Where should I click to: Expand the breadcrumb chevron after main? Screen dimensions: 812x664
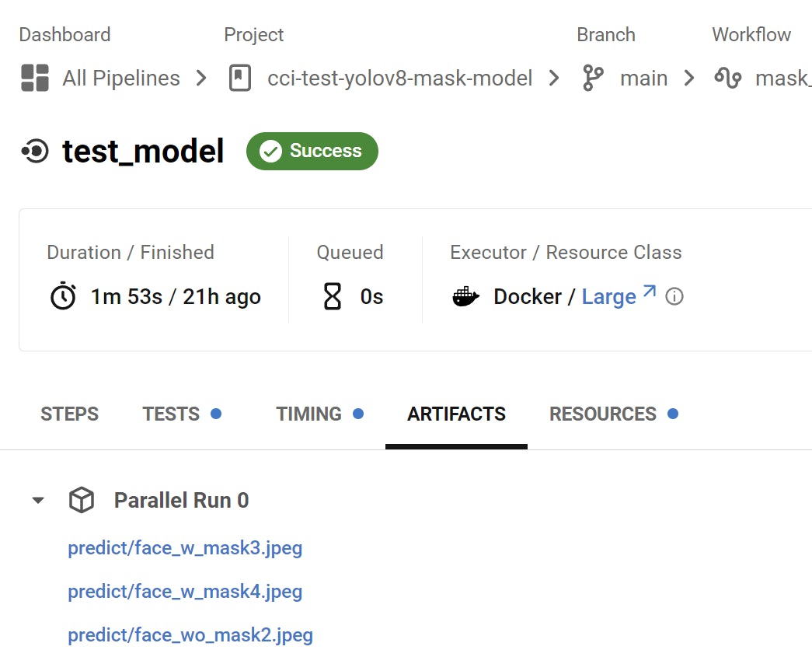(x=691, y=78)
